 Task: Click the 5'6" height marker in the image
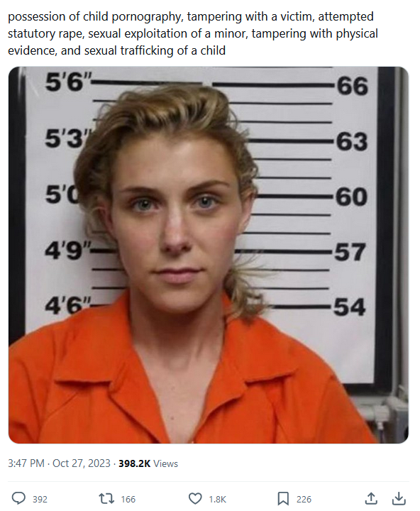pyautogui.click(x=69, y=81)
